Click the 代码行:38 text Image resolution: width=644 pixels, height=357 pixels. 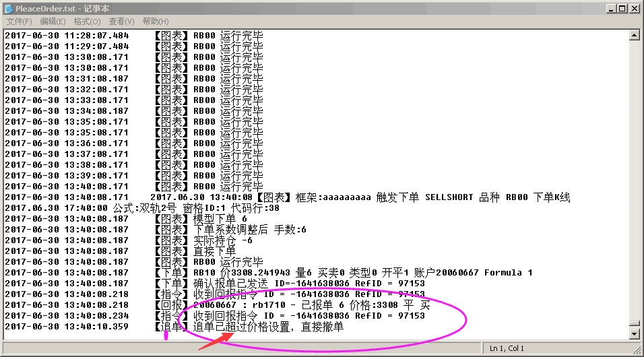[255, 208]
